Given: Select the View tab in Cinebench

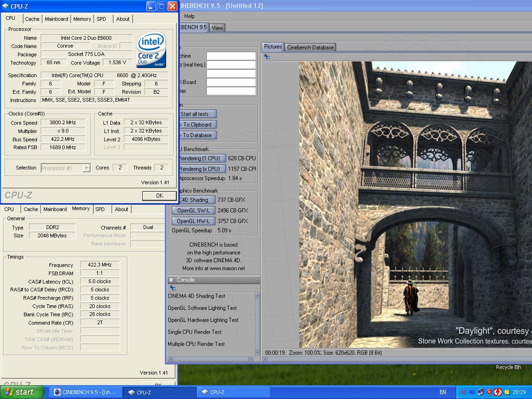Looking at the screenshot, I should coord(217,28).
